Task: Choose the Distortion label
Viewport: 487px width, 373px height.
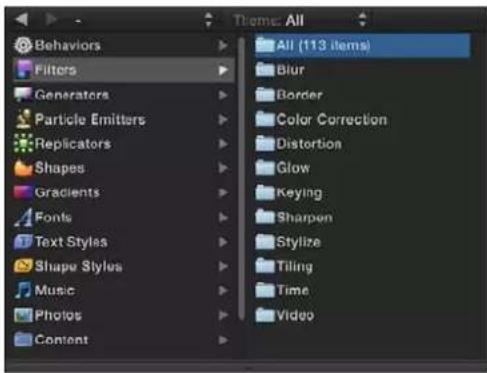Action: pos(309,144)
